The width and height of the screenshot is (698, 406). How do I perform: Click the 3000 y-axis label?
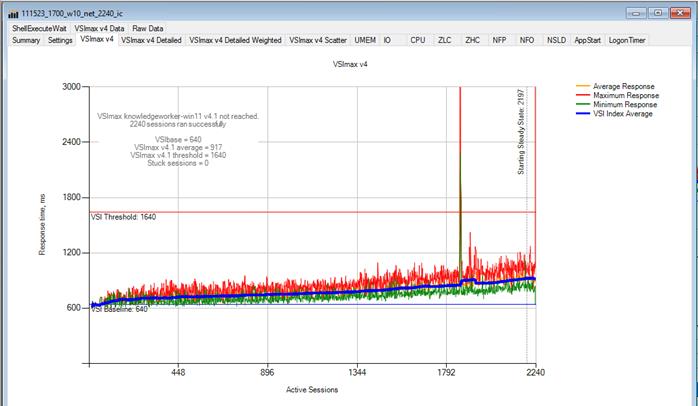(x=71, y=86)
